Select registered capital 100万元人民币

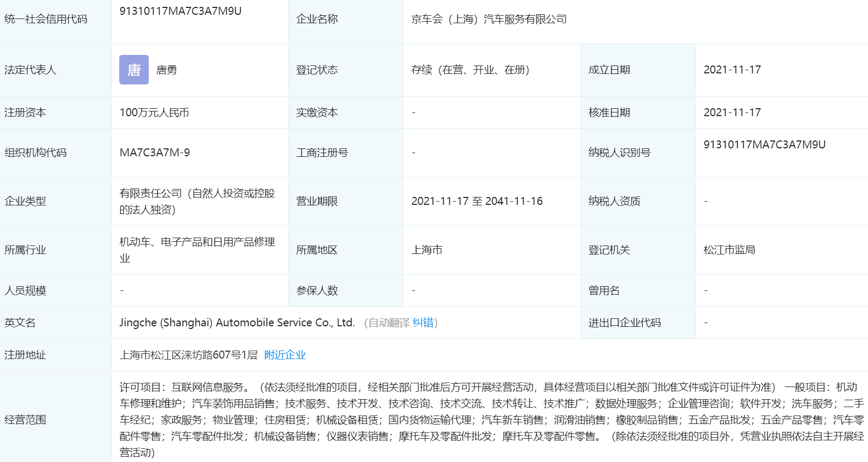[x=154, y=112]
